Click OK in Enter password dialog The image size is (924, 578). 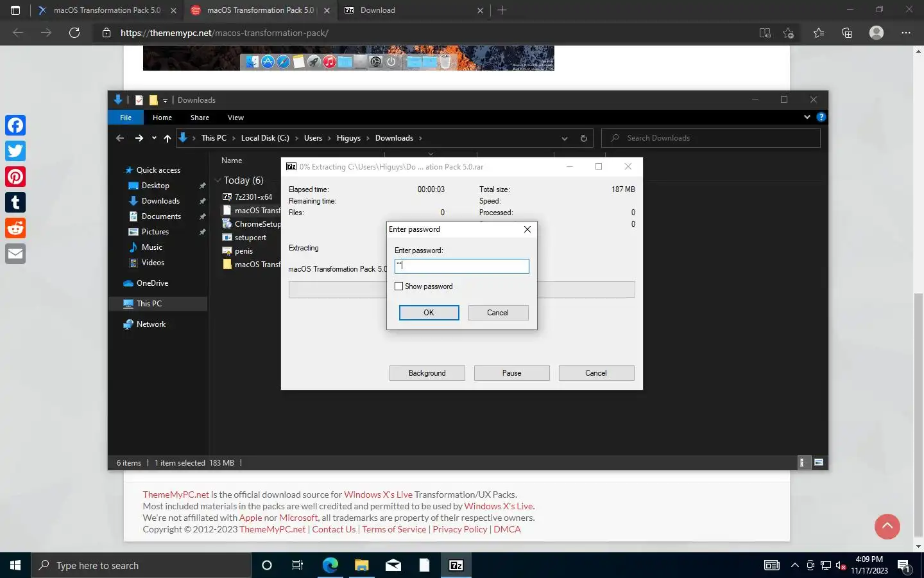point(429,313)
